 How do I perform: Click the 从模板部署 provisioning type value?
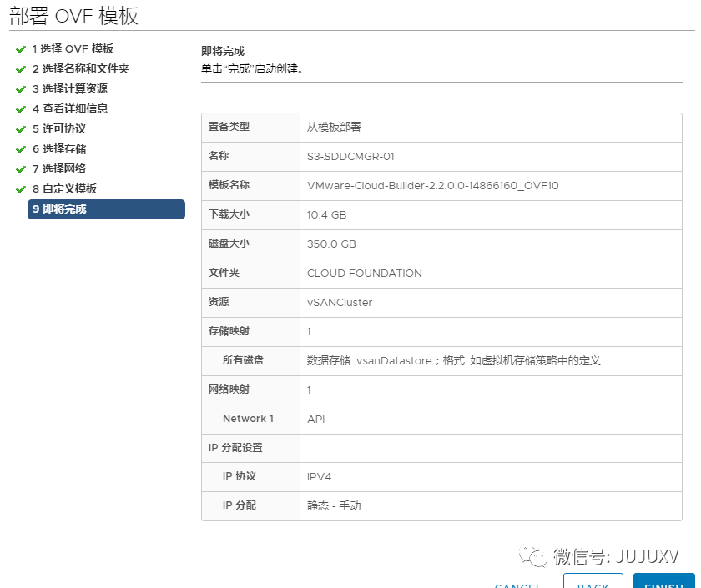coord(334,128)
